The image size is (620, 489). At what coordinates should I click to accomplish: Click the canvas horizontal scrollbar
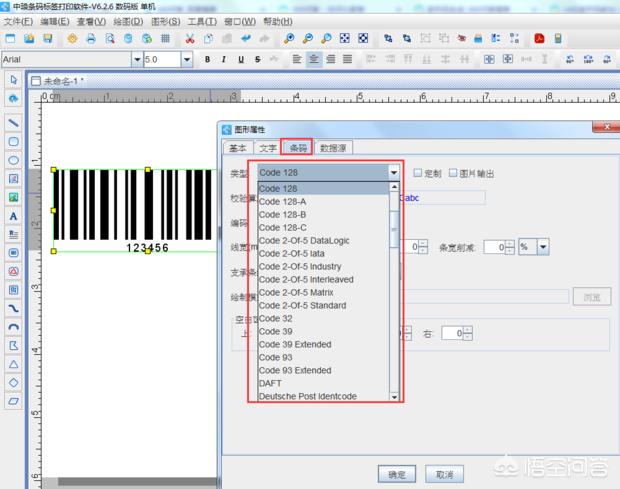tap(137, 481)
